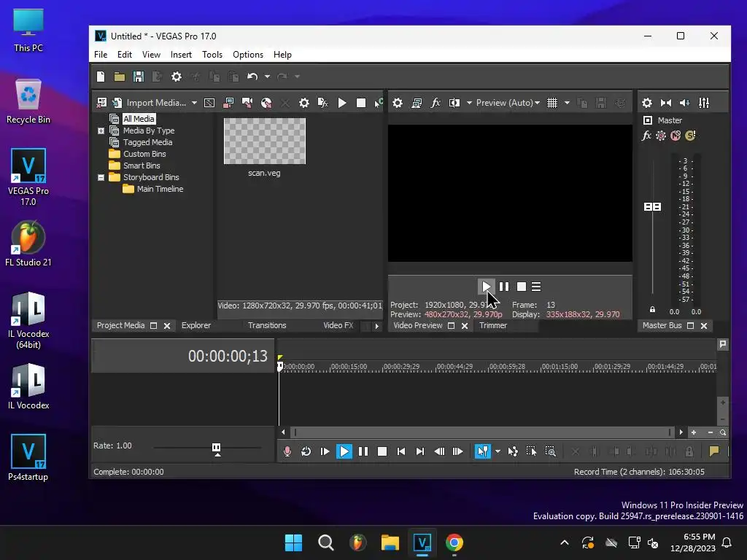The image size is (747, 560).
Task: Open the Import Media dropdown arrow
Action: pyautogui.click(x=194, y=103)
